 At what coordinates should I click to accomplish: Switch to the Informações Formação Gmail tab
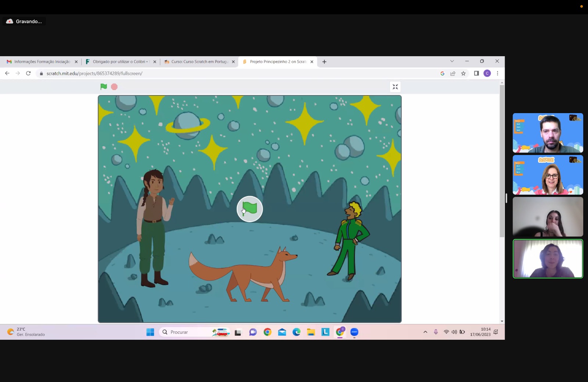pyautogui.click(x=41, y=62)
